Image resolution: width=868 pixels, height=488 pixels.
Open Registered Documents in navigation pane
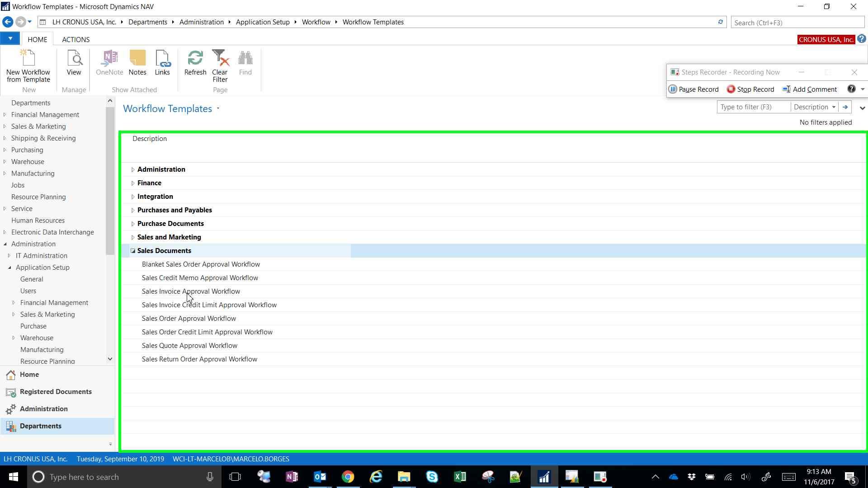[55, 392]
